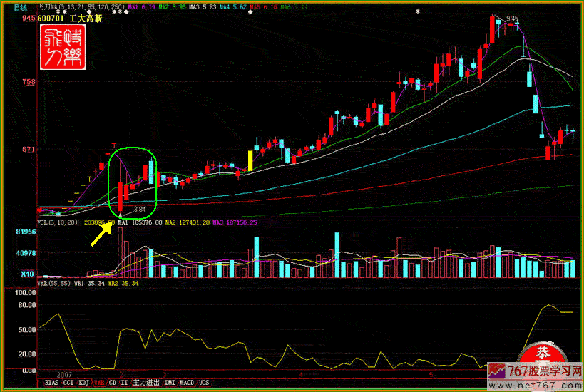This screenshot has height=392, width=584.
Task: Switch to the KDJ indicator tab
Action: pyautogui.click(x=84, y=383)
